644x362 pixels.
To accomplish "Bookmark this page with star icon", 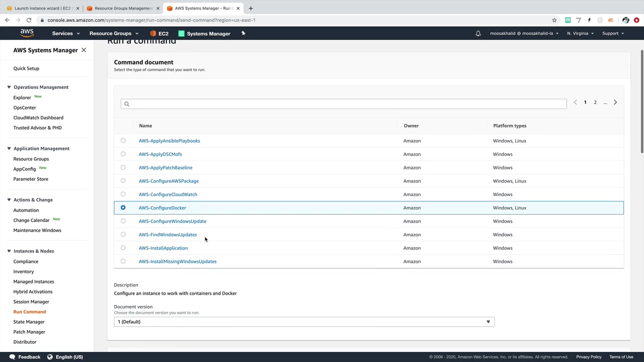I will [x=554, y=20].
